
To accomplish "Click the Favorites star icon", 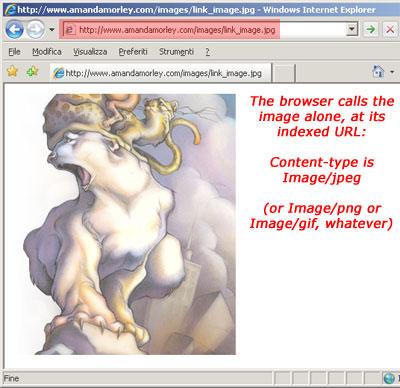I will tap(12, 71).
